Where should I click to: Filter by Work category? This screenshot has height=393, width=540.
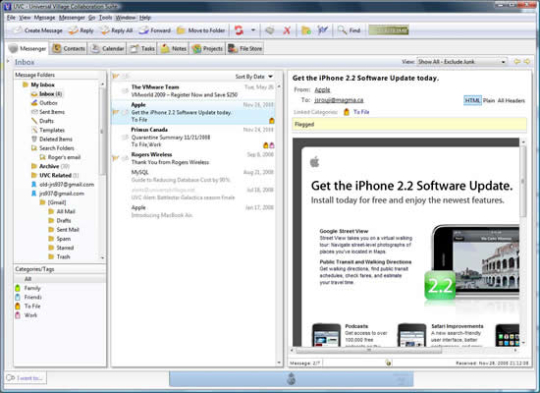tap(27, 315)
